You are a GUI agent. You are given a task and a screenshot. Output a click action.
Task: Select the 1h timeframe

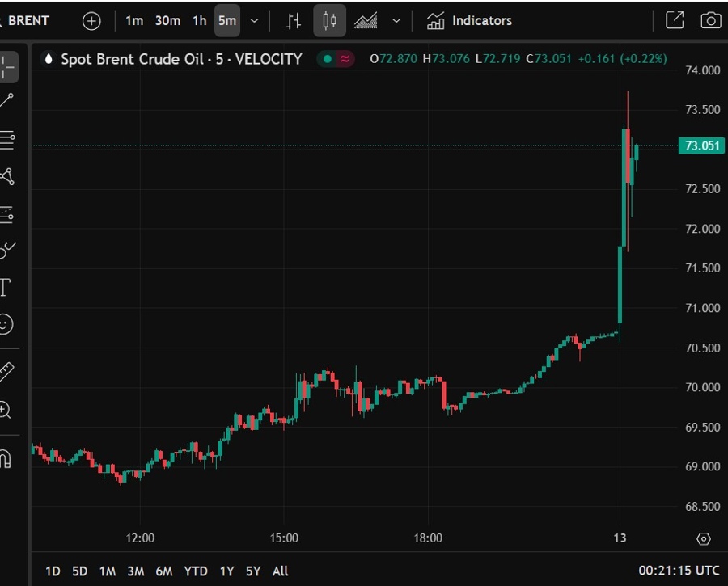[x=200, y=21]
